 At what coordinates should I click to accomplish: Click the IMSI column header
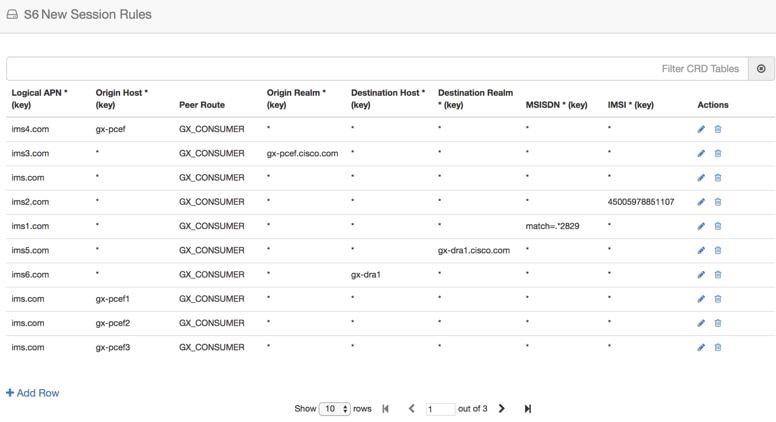(630, 105)
